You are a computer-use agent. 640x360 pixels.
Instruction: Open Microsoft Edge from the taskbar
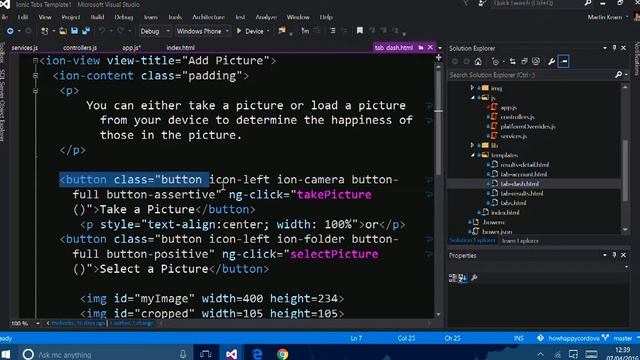click(x=257, y=354)
